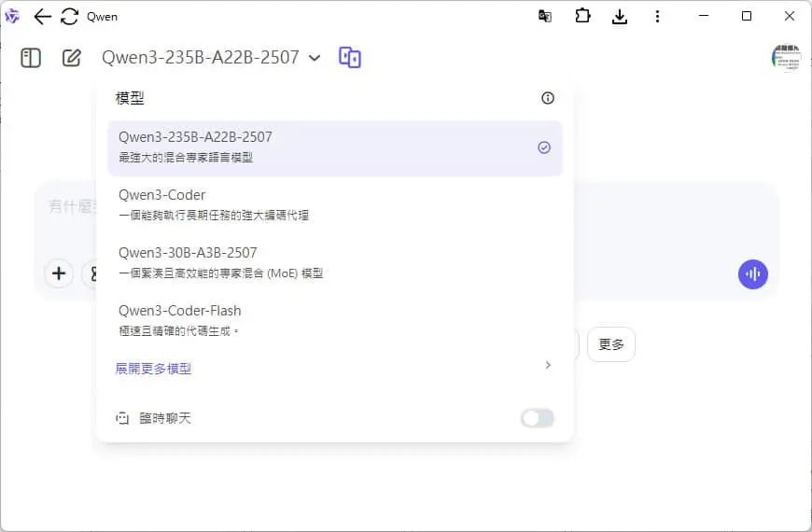The image size is (812, 532).
Task: Open the user profile avatar
Action: pos(786,58)
